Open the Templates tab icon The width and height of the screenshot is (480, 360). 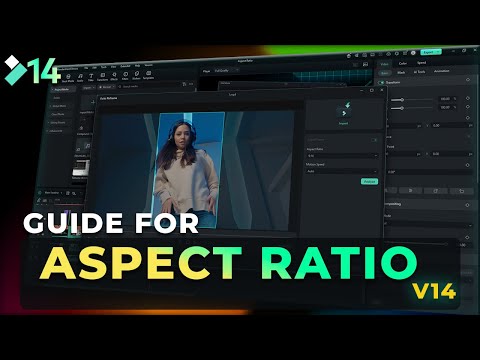click(148, 74)
